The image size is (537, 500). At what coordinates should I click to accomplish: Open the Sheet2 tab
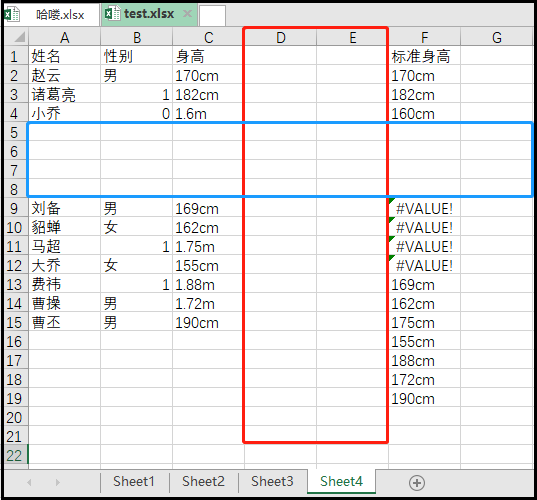203,482
